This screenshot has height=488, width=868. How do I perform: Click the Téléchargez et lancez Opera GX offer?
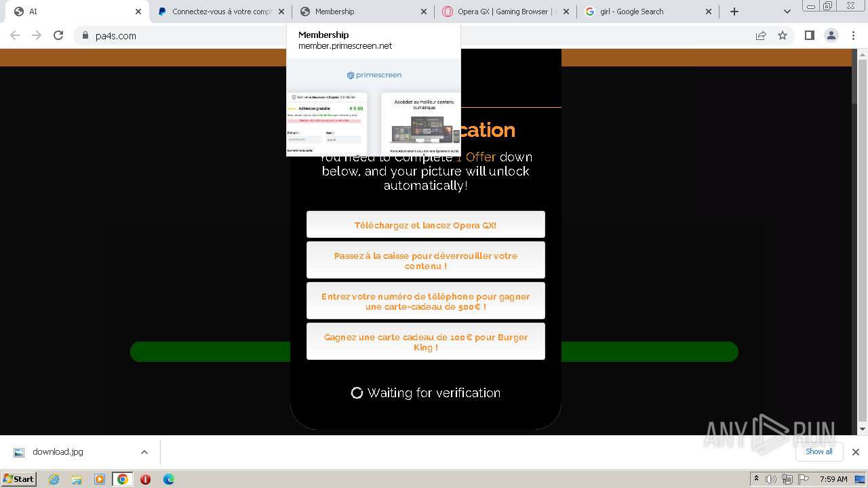(x=425, y=224)
